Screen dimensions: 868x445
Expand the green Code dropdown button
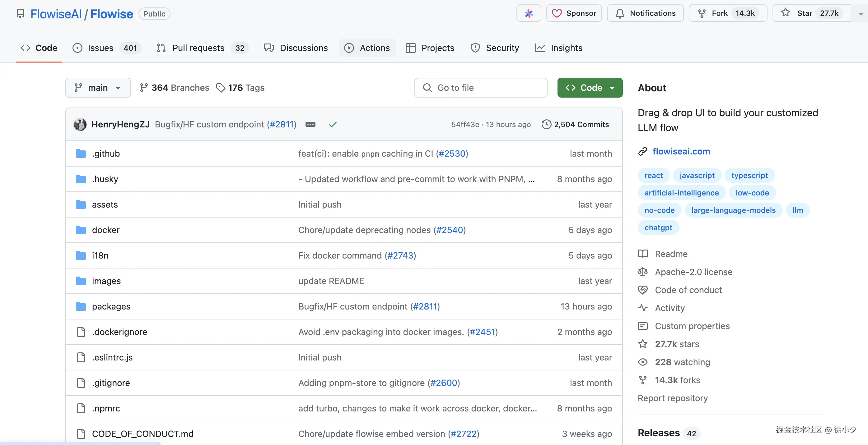tap(590, 88)
